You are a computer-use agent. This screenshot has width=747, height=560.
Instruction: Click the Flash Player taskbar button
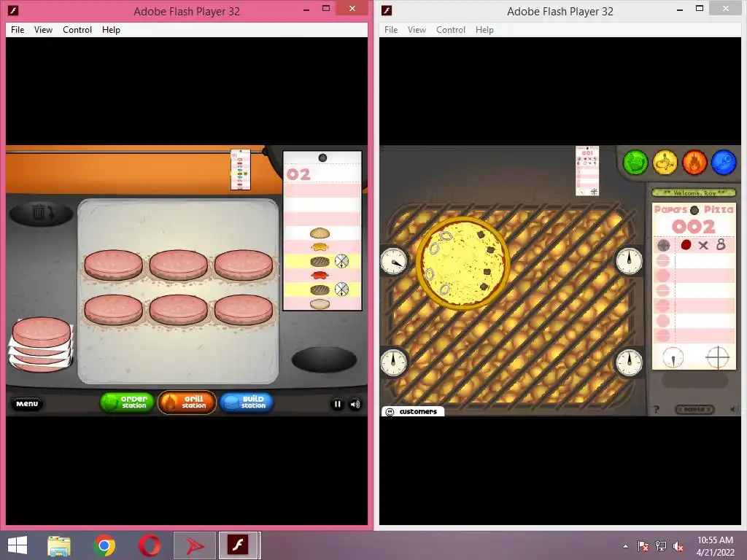239,545
